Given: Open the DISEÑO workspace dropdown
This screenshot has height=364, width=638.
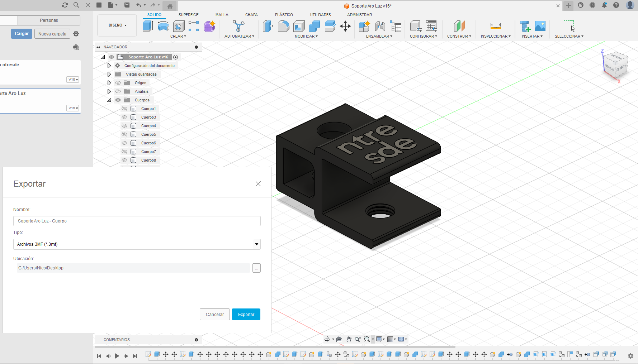Looking at the screenshot, I should coord(117,25).
